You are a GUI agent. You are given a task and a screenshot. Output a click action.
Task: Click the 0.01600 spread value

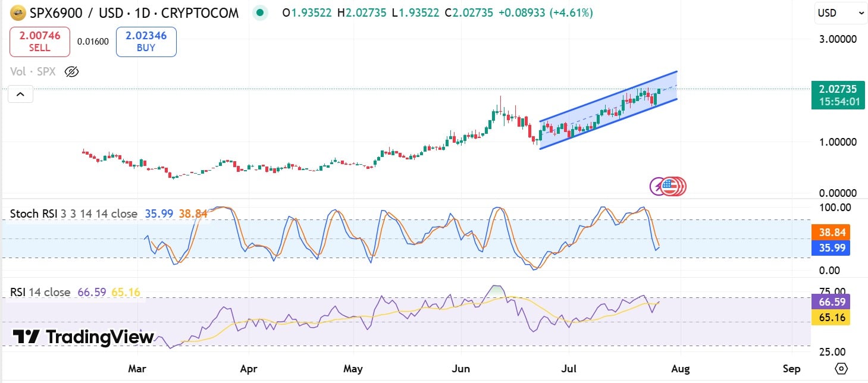click(93, 42)
